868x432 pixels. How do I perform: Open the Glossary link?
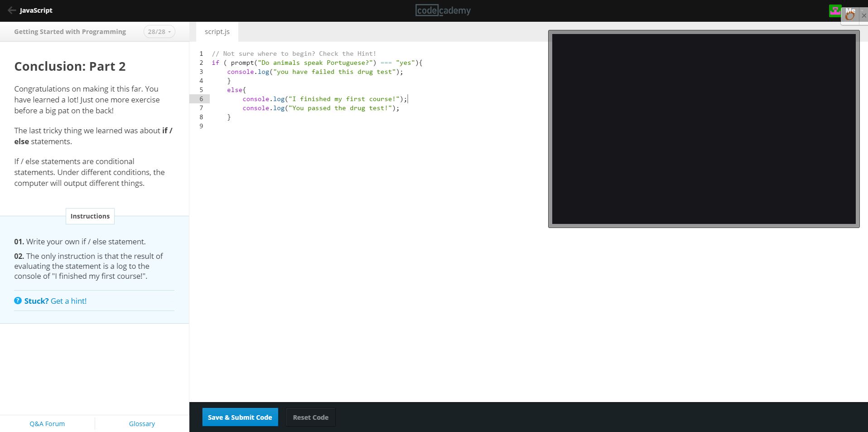[142, 424]
